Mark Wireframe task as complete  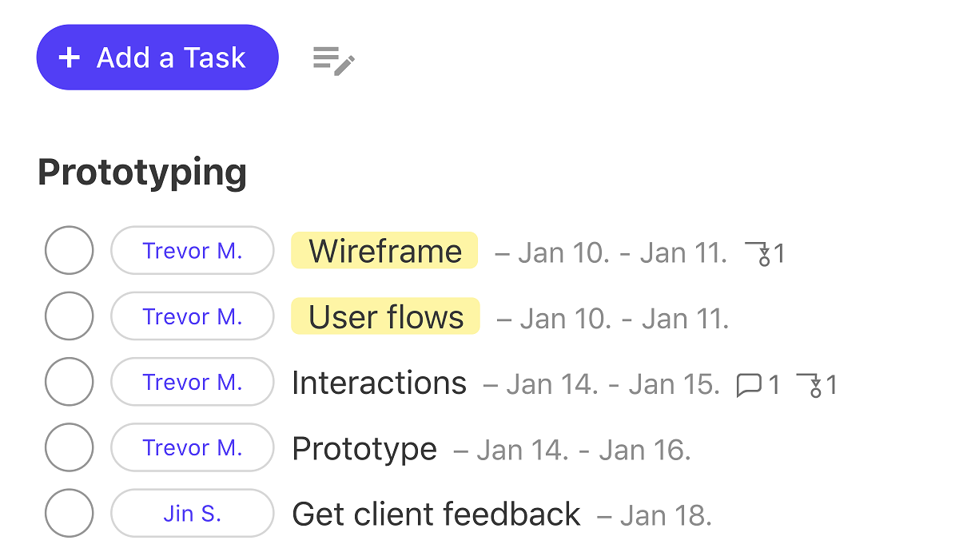pyautogui.click(x=69, y=250)
